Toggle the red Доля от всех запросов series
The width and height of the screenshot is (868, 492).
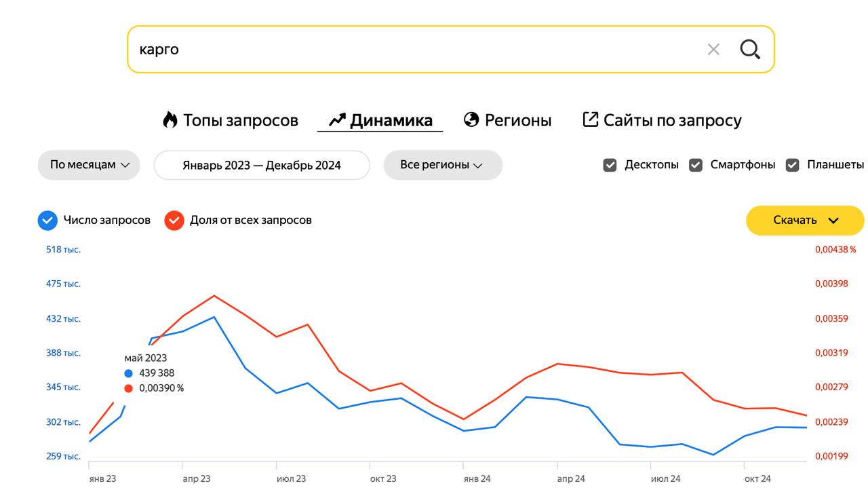point(174,221)
